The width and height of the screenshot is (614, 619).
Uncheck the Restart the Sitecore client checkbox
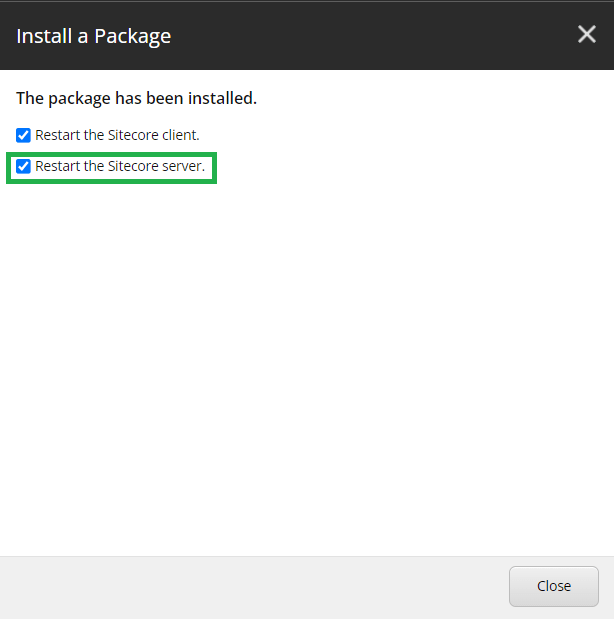pos(23,135)
